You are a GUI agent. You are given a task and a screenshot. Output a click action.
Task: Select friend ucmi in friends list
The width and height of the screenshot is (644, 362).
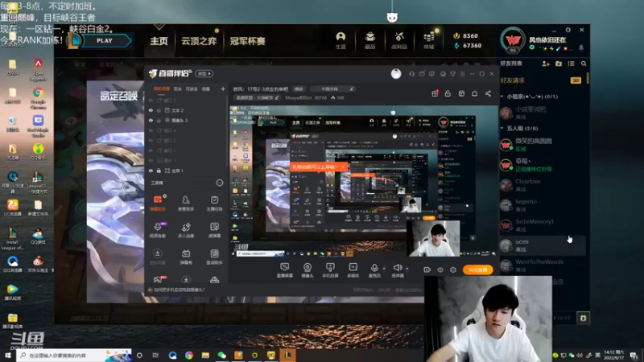pyautogui.click(x=542, y=245)
